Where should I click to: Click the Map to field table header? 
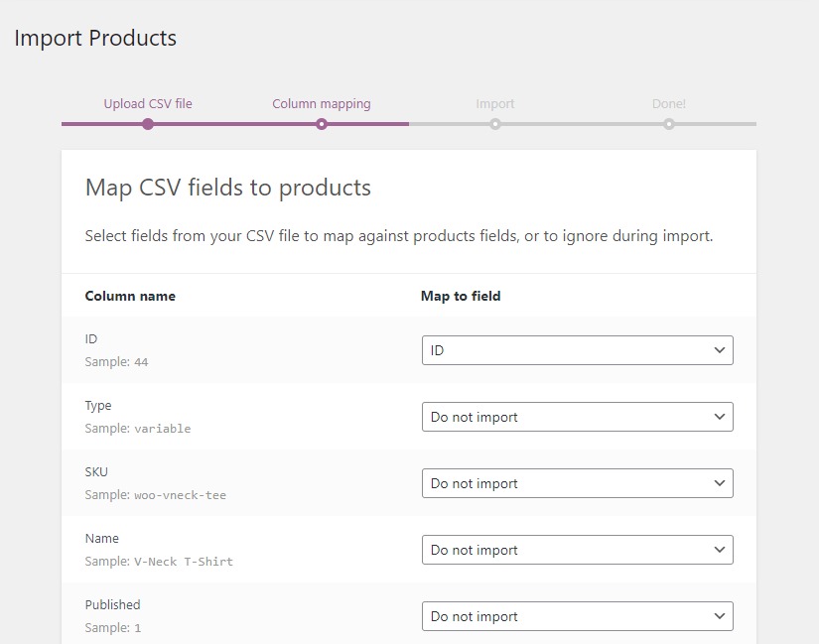point(461,296)
